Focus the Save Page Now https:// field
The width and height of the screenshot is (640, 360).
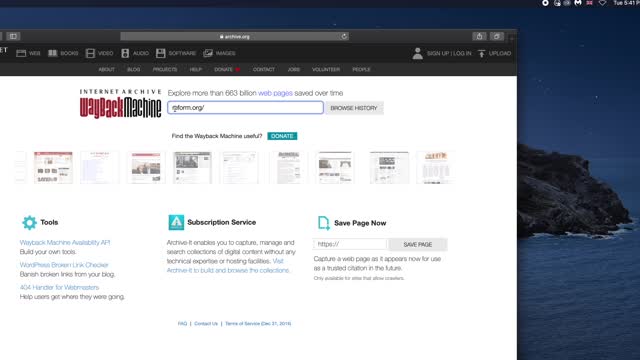(x=350, y=244)
